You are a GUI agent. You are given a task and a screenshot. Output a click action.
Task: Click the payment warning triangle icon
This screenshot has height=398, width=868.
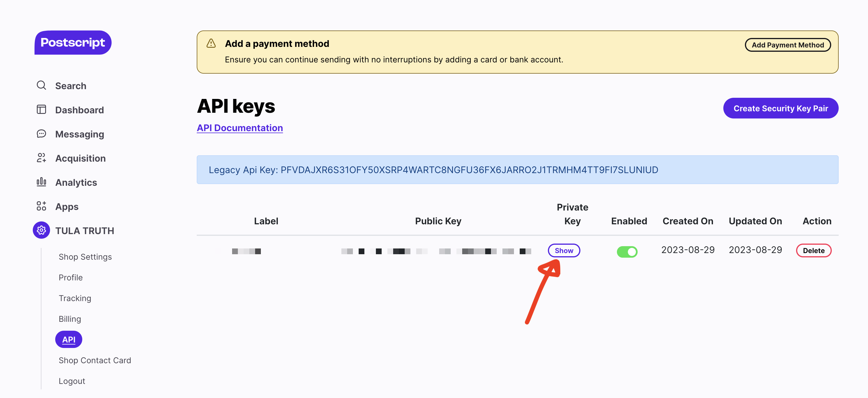point(211,43)
